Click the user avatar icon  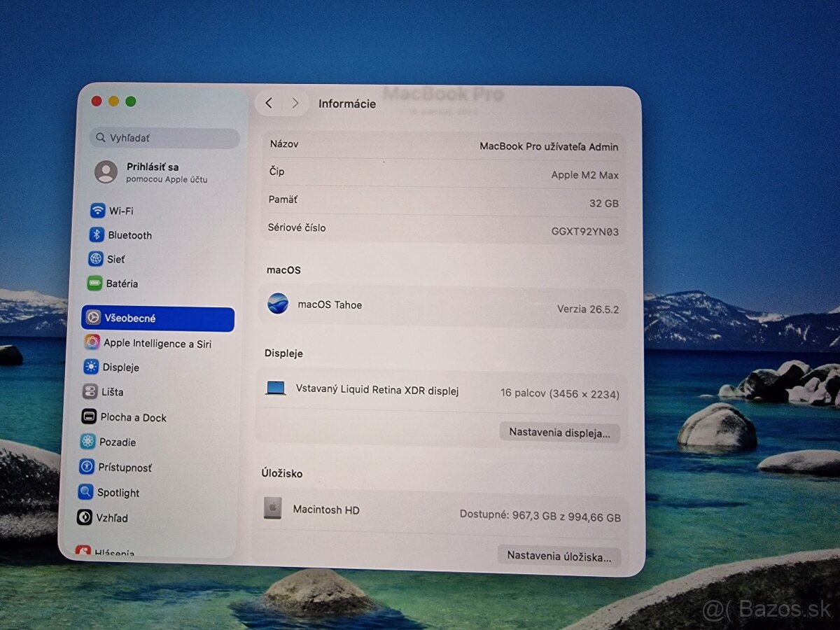click(x=106, y=171)
